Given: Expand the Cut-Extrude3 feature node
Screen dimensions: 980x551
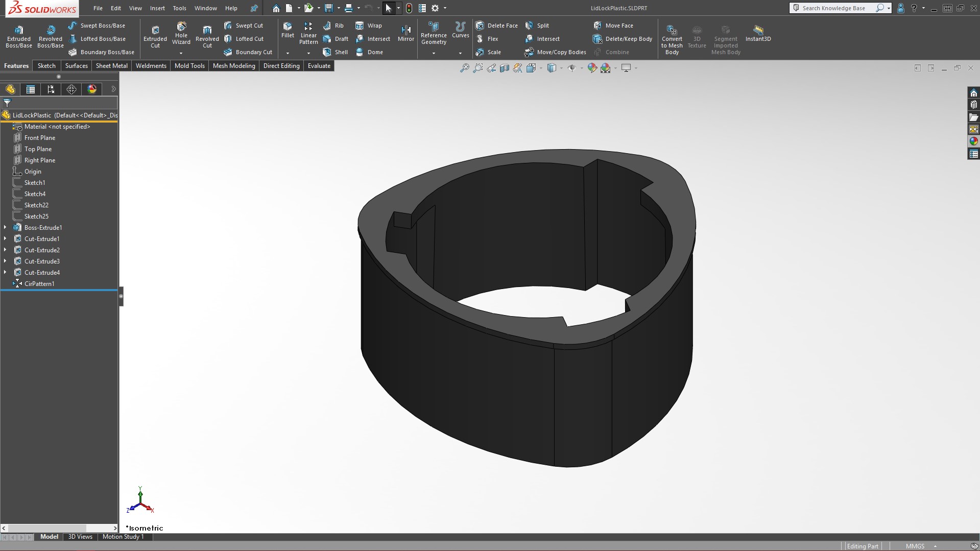Looking at the screenshot, I should 5,261.
